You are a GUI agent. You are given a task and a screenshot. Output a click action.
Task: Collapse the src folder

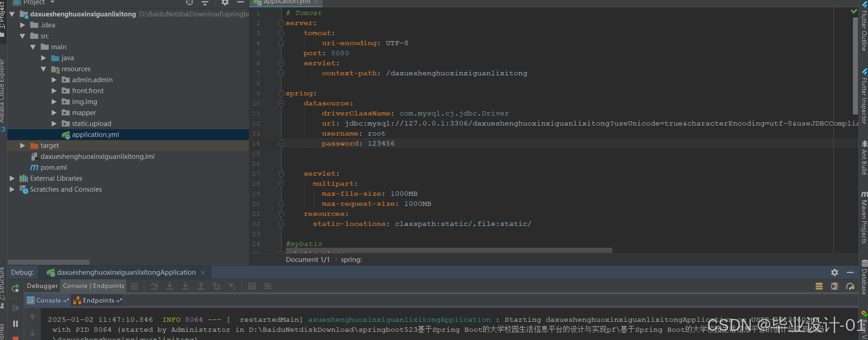coord(22,36)
